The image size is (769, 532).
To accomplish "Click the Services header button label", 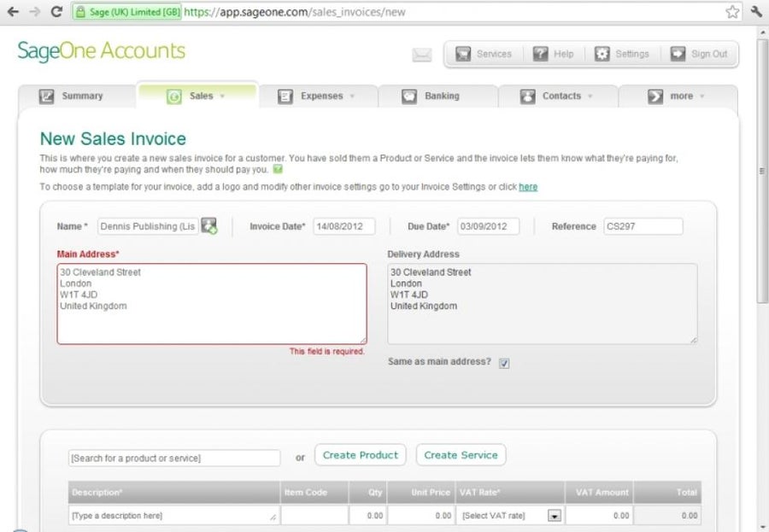I will [494, 54].
